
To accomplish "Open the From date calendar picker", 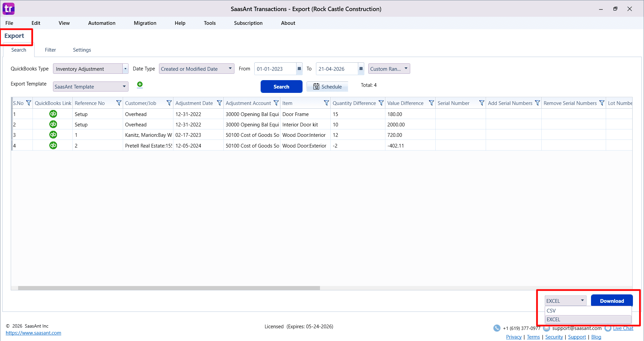I will 299,69.
